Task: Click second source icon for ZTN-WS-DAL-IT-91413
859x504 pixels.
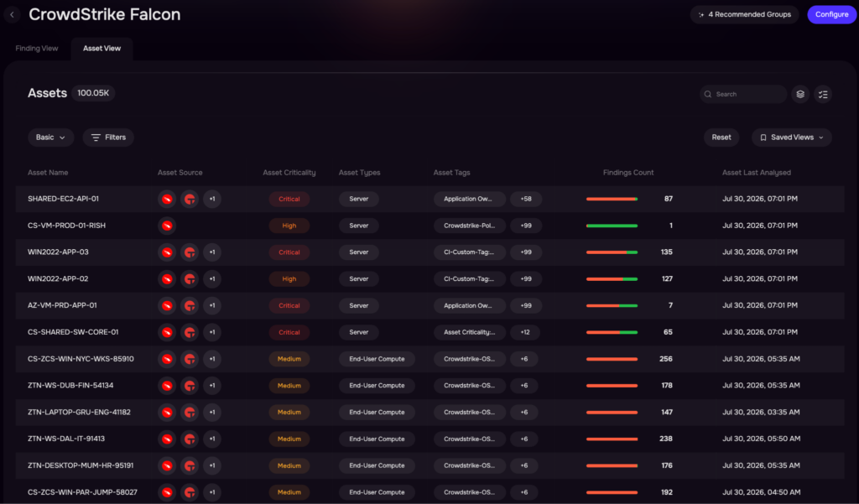Action: [190, 439]
